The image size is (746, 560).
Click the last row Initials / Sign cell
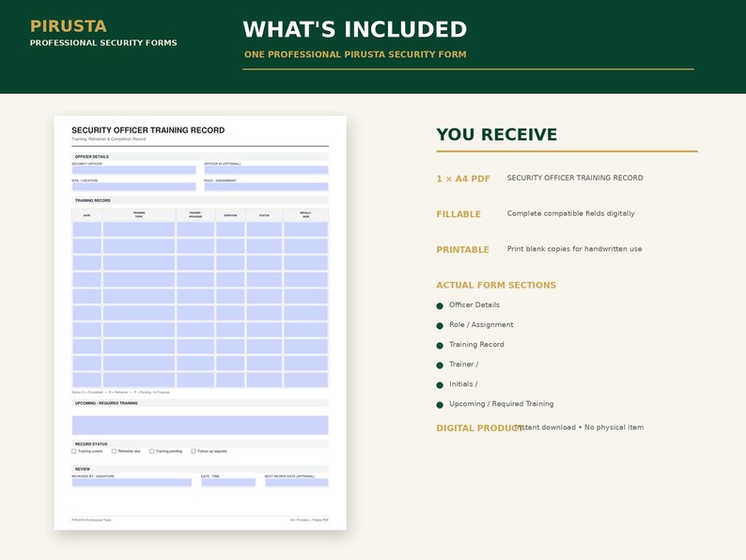coord(306,380)
